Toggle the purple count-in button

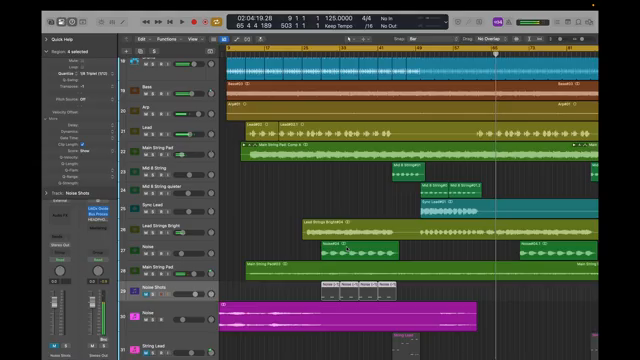(x=498, y=22)
